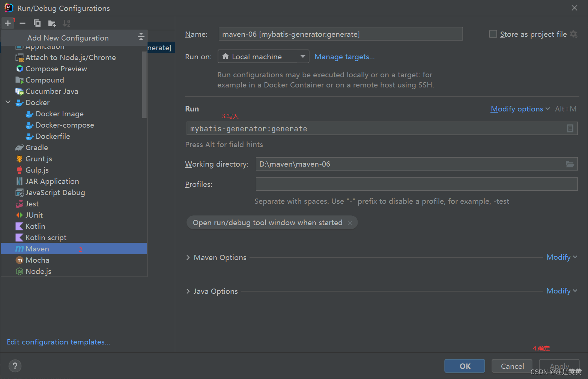Image resolution: width=588 pixels, height=379 pixels.
Task: Select Grunt.js configuration type
Action: pos(74,159)
